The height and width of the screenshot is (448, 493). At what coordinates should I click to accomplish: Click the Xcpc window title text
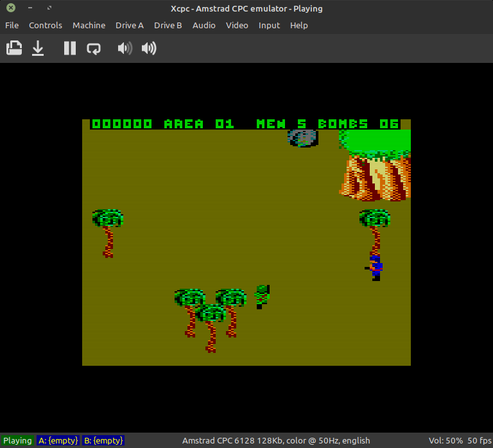[246, 8]
